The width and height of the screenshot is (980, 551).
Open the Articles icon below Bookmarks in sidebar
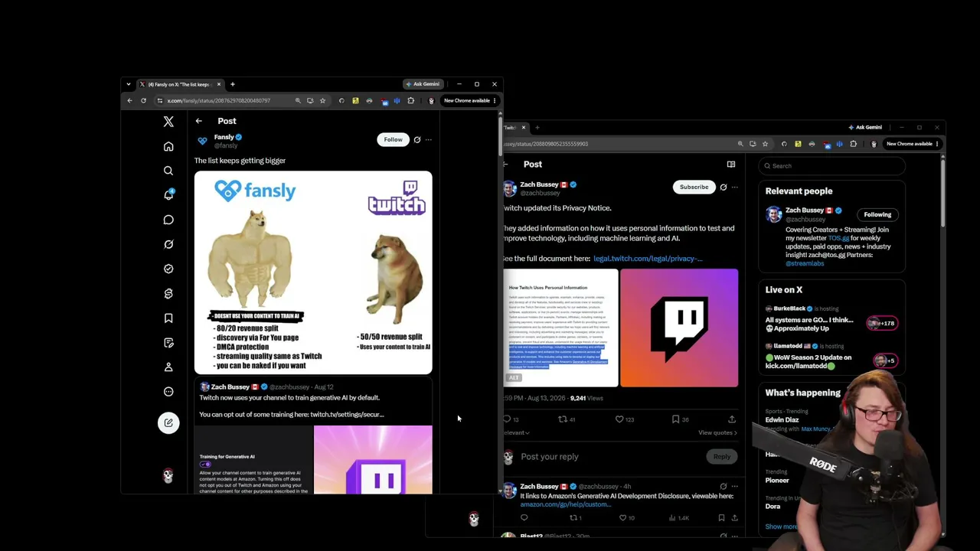click(x=168, y=342)
